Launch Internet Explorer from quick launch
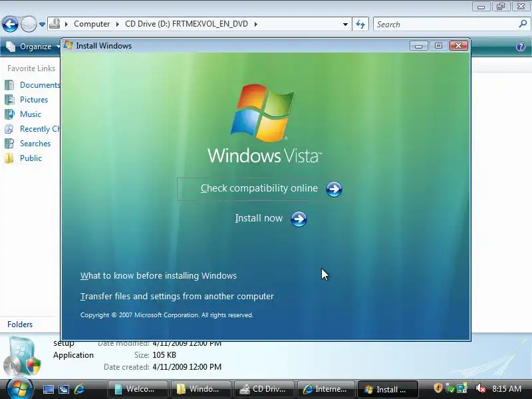This screenshot has height=399, width=532. tap(79, 389)
